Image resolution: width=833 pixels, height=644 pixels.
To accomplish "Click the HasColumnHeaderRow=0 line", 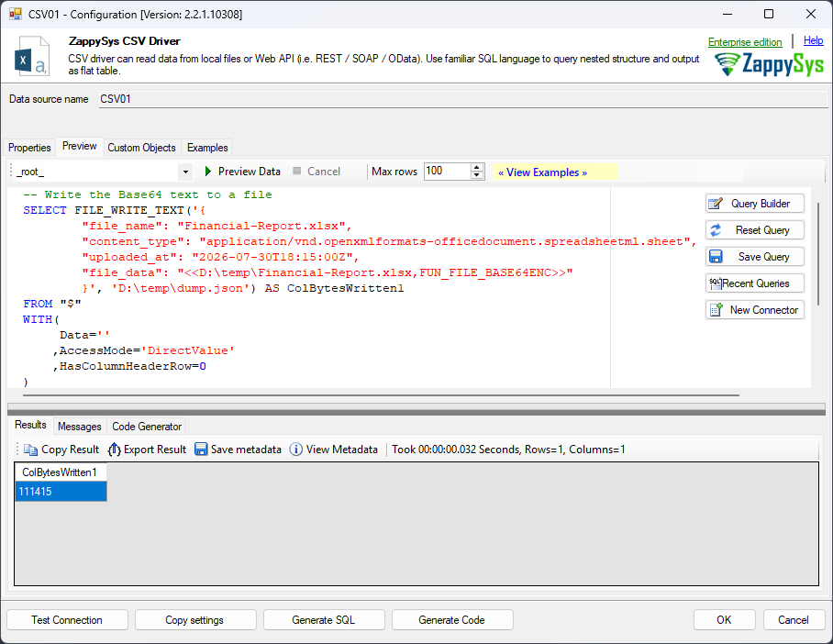I will click(x=129, y=366).
